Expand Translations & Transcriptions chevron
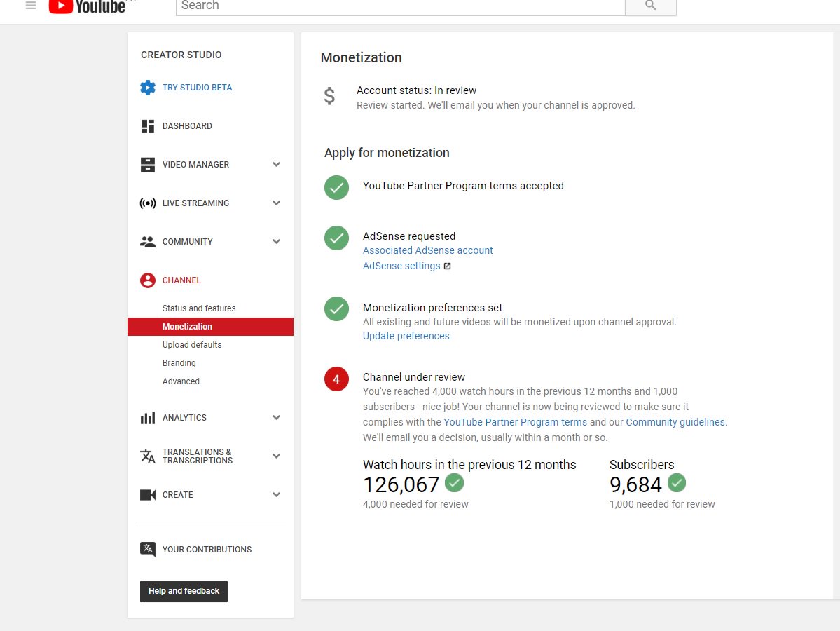 (x=277, y=456)
